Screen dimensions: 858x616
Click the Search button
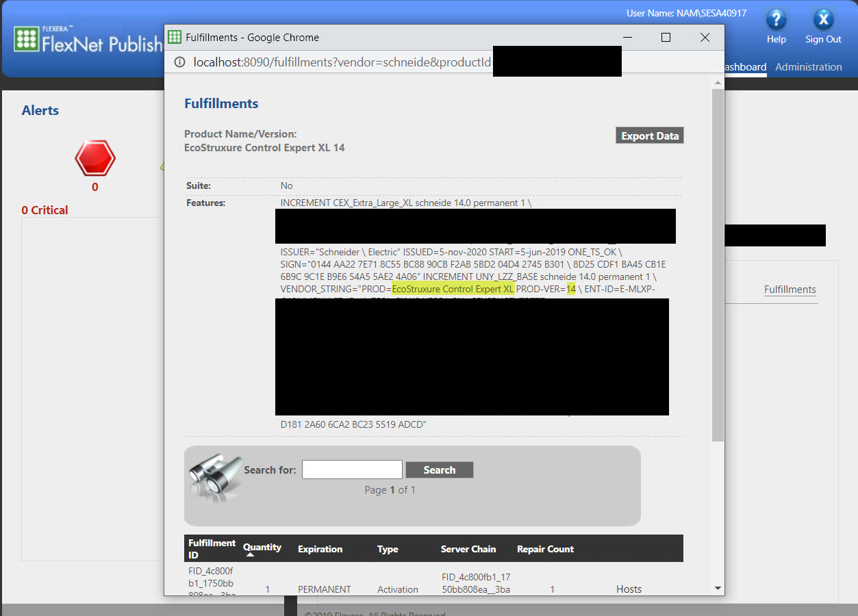point(439,470)
